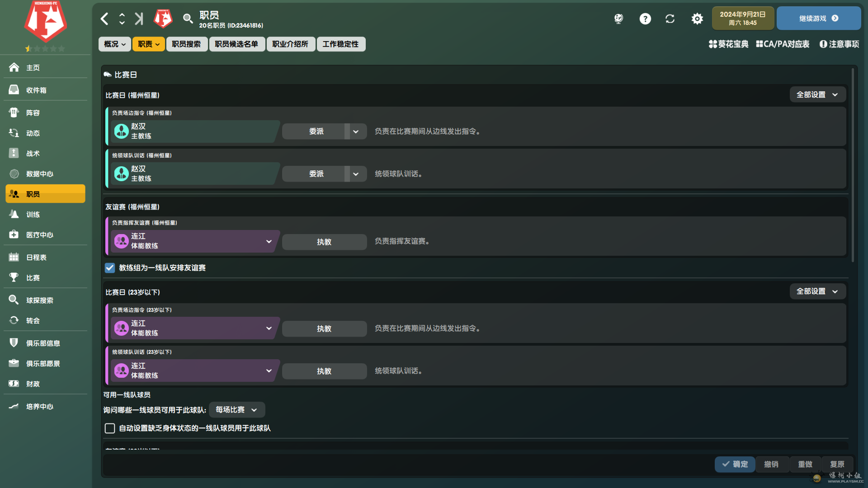Click 继续游戏 continue button
The height and width of the screenshot is (488, 868).
818,19
